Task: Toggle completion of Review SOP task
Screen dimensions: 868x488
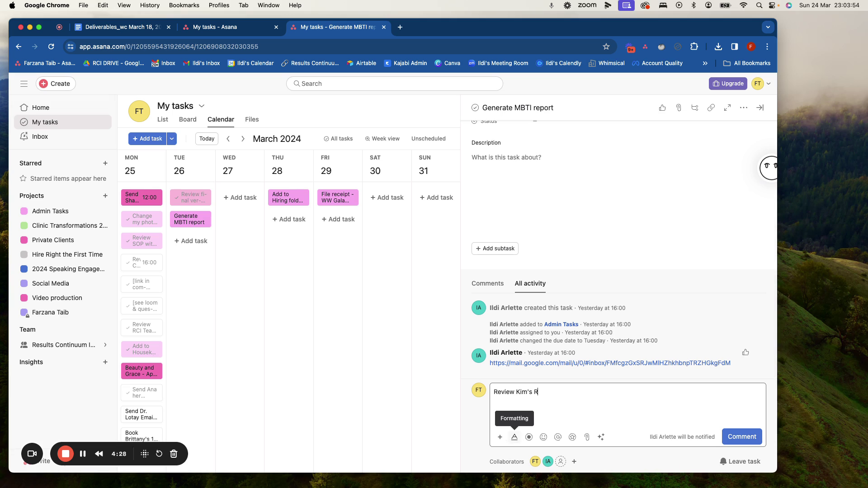Action: point(128,241)
